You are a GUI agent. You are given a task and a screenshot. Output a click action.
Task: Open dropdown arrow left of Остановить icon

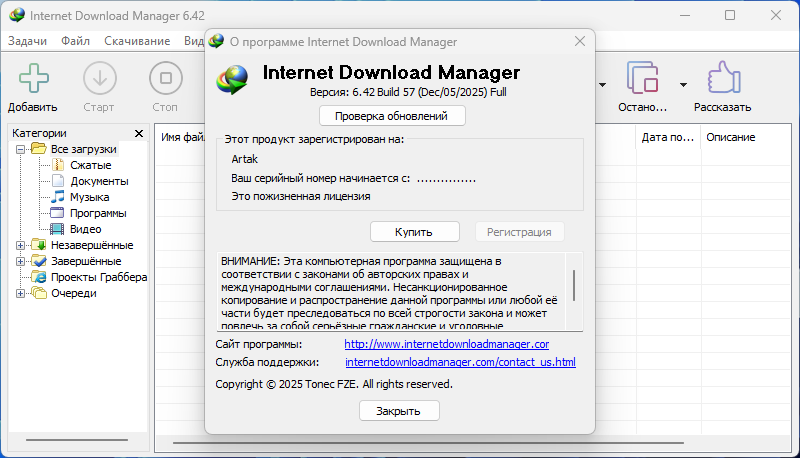click(x=603, y=85)
